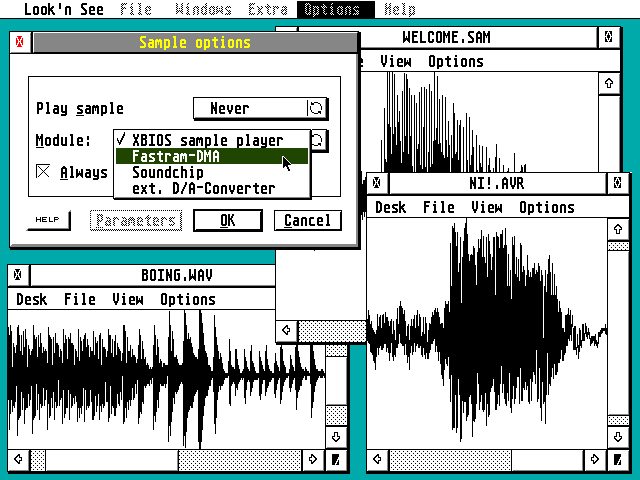Image resolution: width=640 pixels, height=480 pixels.
Task: Click the resize corner icon of NI!.AVR
Action: (618, 460)
